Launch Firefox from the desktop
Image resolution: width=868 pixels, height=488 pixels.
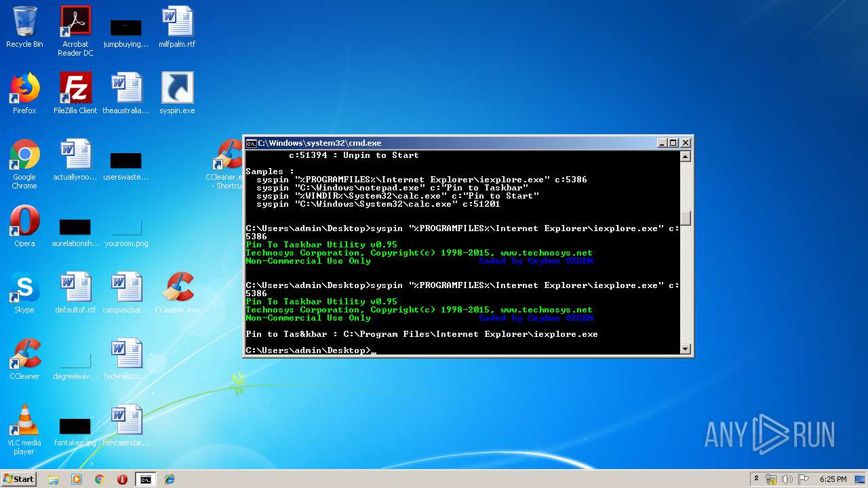24,94
